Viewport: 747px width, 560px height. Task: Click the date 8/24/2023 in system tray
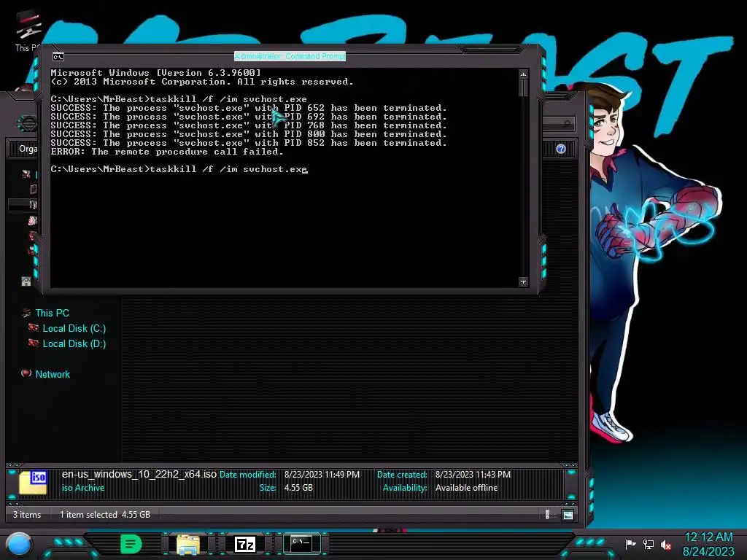click(708, 551)
